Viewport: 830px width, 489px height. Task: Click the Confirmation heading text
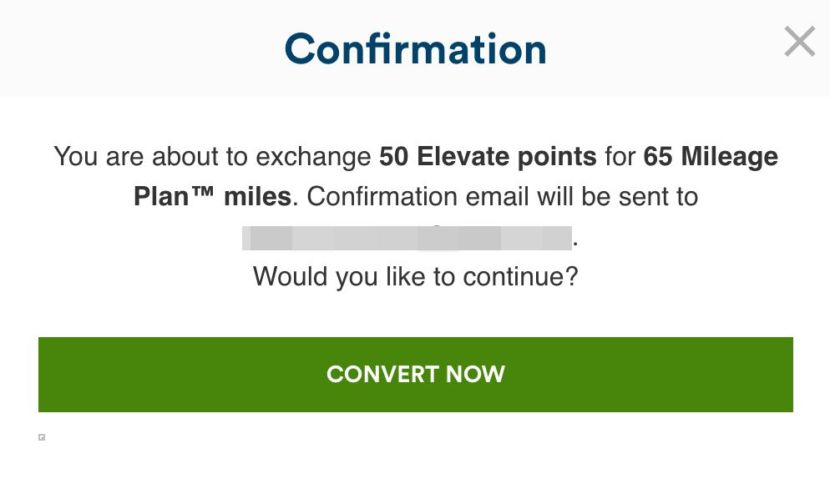tap(415, 49)
